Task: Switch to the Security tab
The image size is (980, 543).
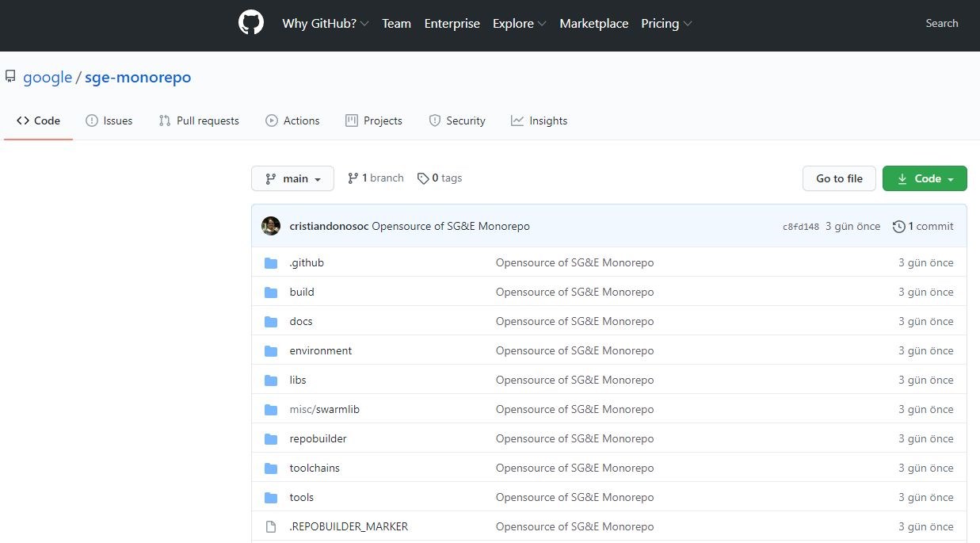Action: [457, 120]
